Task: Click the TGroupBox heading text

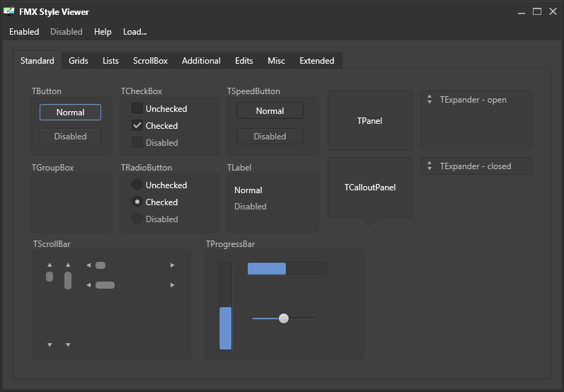Action: click(x=53, y=168)
